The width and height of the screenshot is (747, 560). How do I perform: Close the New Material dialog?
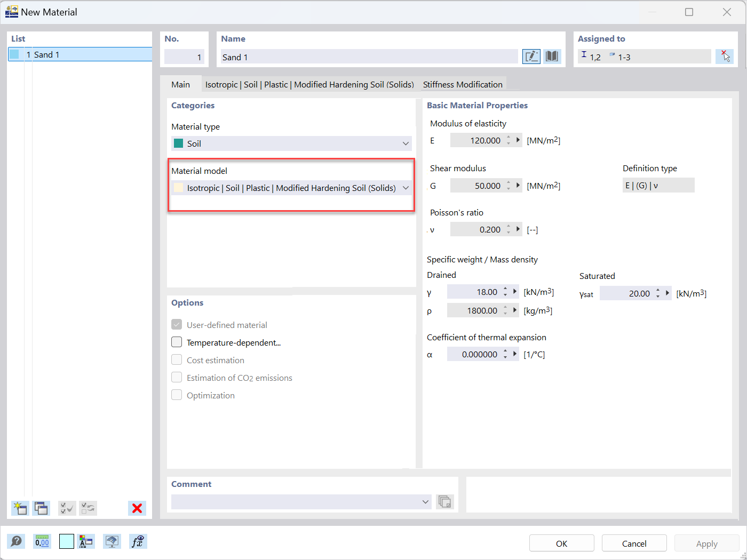727,12
